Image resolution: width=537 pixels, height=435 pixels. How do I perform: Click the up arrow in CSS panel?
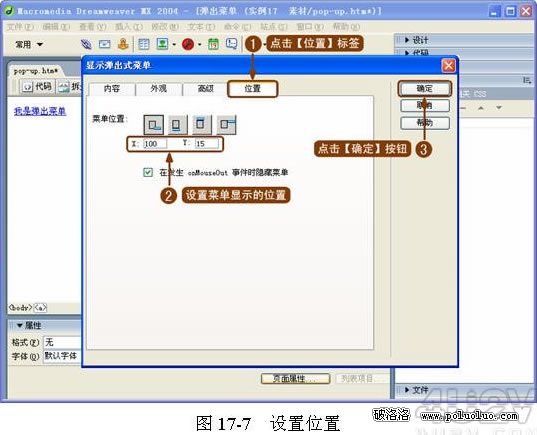coord(481,108)
